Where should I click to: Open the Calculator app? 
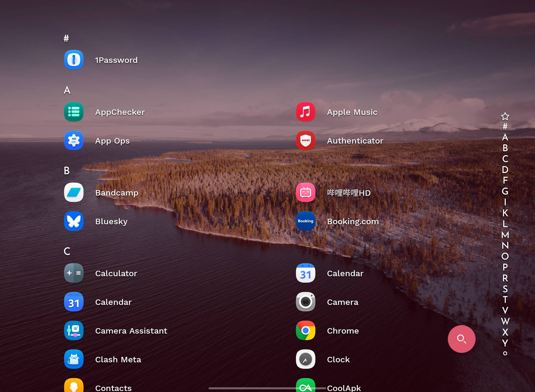(74, 273)
